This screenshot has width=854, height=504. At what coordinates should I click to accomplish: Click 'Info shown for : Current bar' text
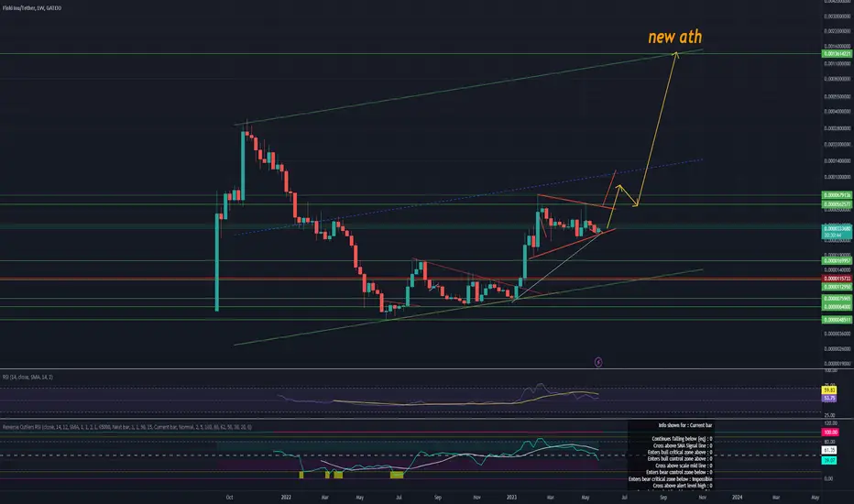click(x=684, y=425)
